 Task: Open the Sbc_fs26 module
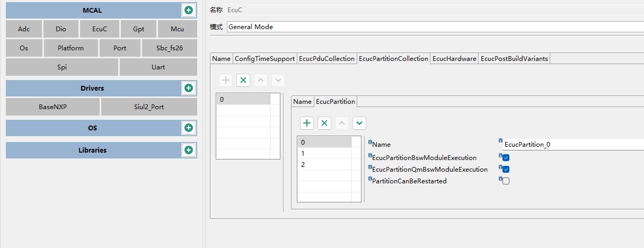point(170,48)
